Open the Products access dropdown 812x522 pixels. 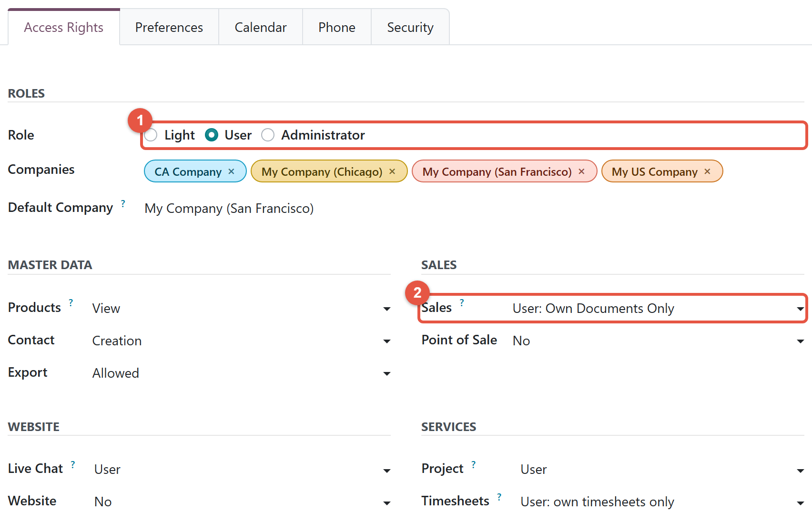click(242, 309)
